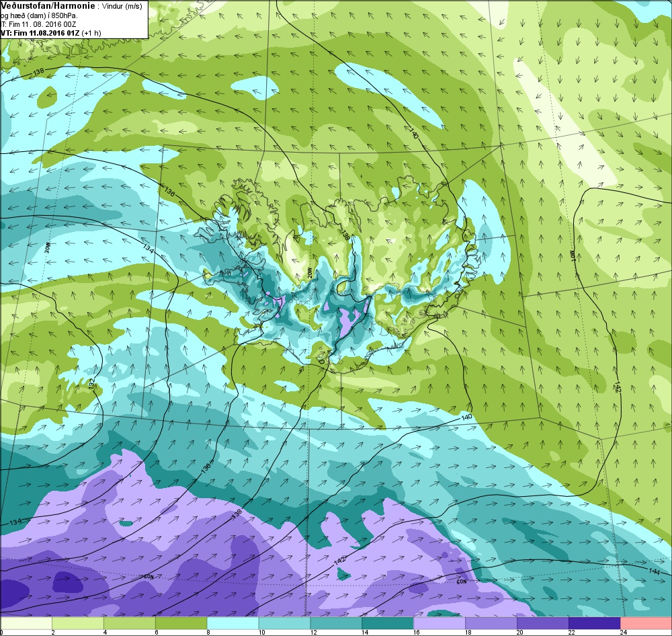Click the 'Fim 11. 08. 2016 00Z' analysis time

click(x=42, y=24)
